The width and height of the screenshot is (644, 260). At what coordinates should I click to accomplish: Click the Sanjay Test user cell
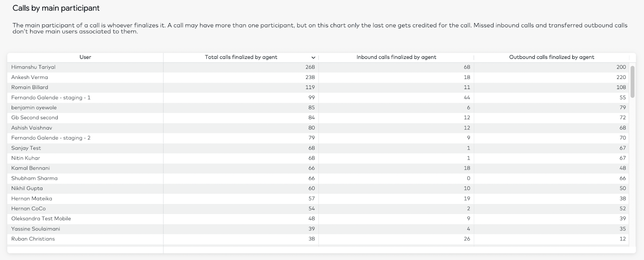85,148
